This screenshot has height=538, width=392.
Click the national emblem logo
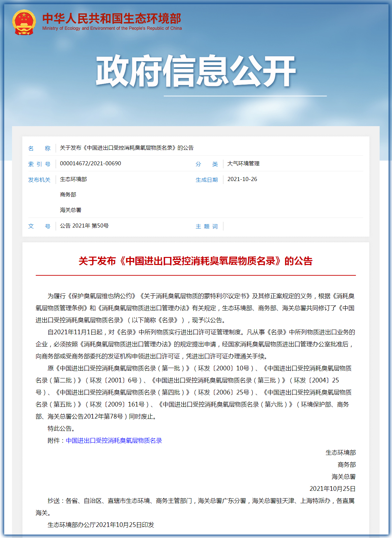(24, 22)
